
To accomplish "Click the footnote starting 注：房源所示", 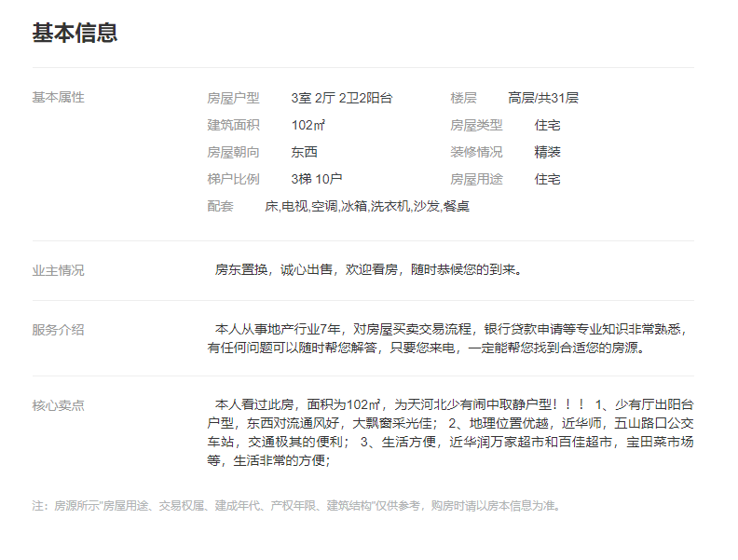I will [x=297, y=506].
